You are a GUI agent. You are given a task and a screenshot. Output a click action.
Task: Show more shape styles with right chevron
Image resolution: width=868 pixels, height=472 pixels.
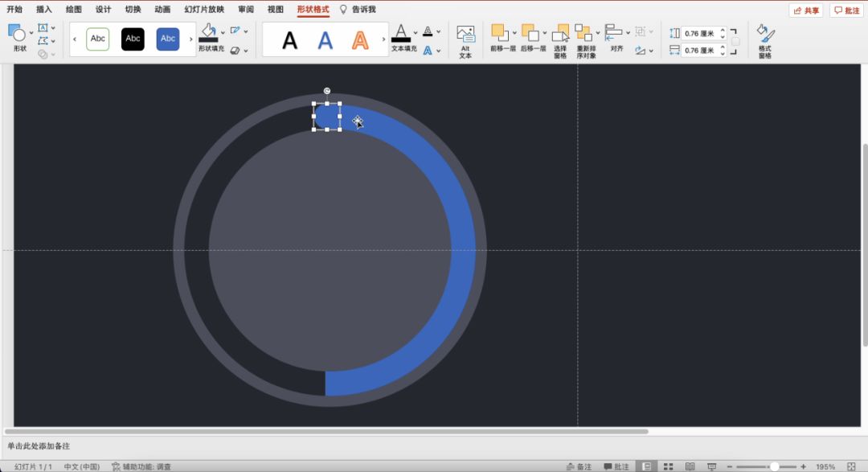[191, 39]
